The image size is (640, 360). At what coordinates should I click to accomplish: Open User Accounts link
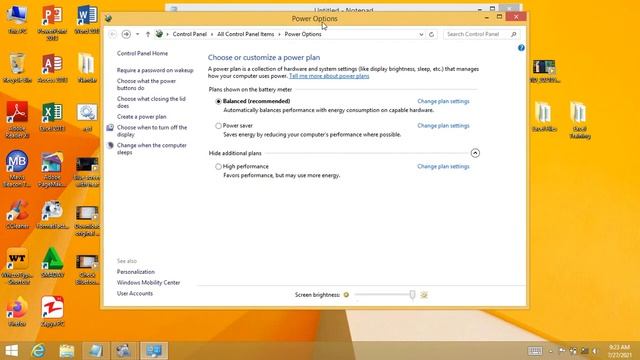pos(135,293)
